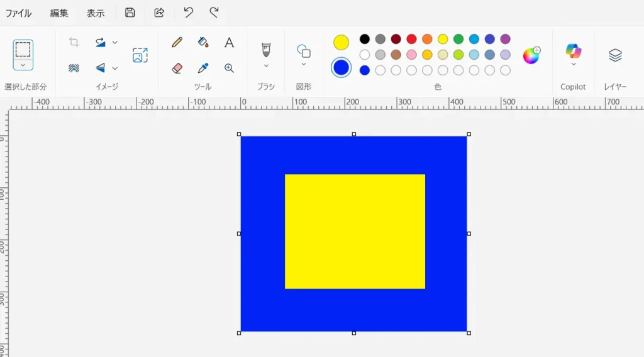This screenshot has height=357, width=644.
Task: Undo the last action
Action: click(x=188, y=13)
